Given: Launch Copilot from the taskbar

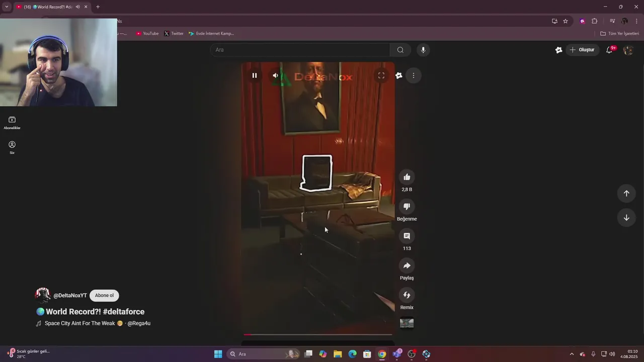Looking at the screenshot, I should [x=323, y=354].
